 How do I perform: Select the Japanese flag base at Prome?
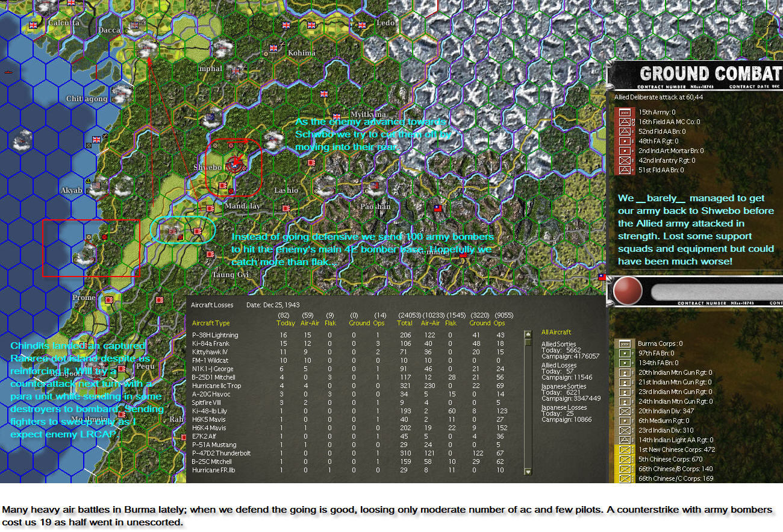coord(110,299)
